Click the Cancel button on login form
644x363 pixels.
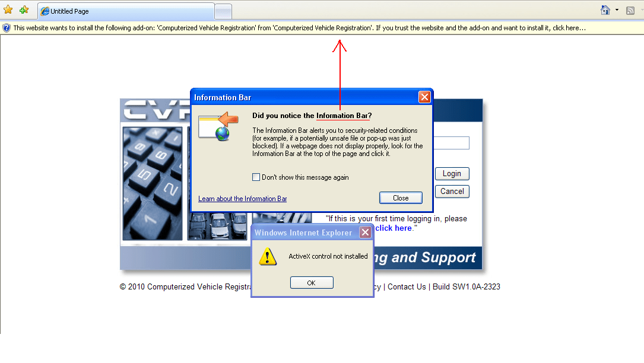(452, 192)
